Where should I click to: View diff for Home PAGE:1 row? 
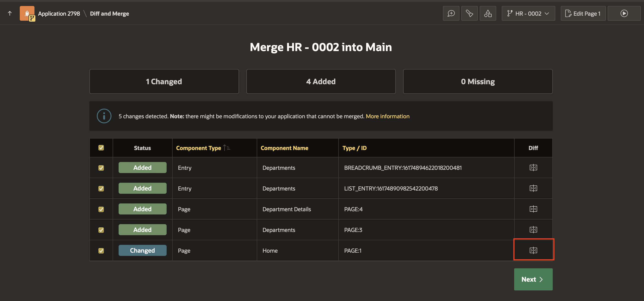click(x=533, y=250)
